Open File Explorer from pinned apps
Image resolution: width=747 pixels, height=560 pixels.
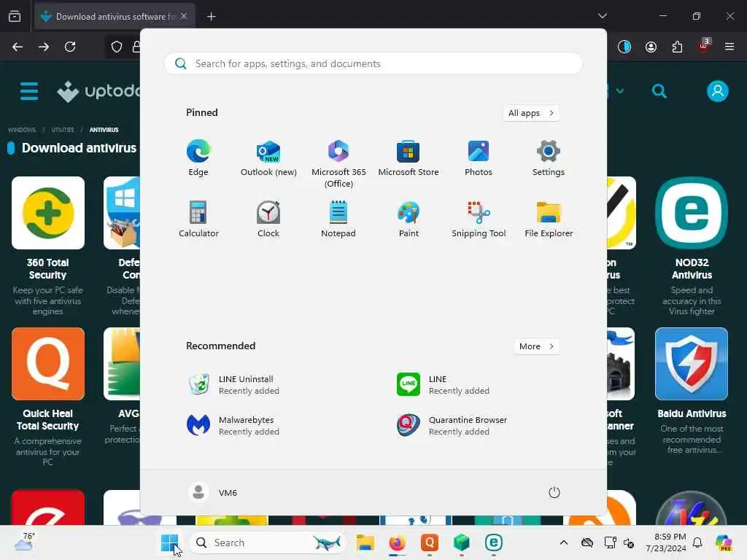point(549,219)
